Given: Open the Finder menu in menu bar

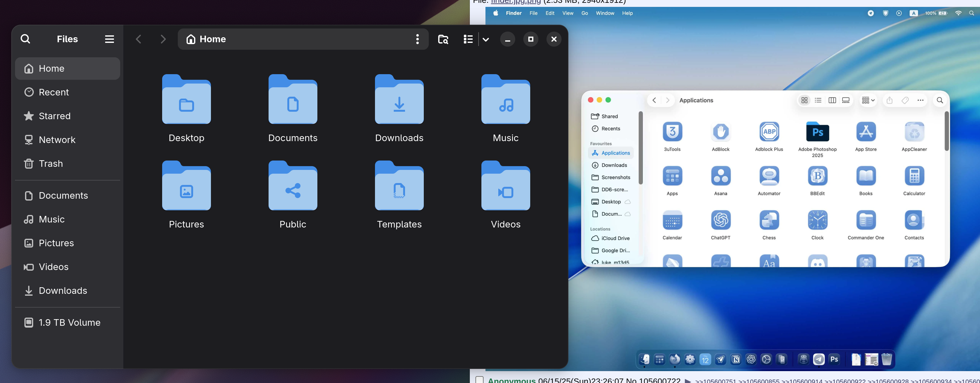Looking at the screenshot, I should pos(514,13).
